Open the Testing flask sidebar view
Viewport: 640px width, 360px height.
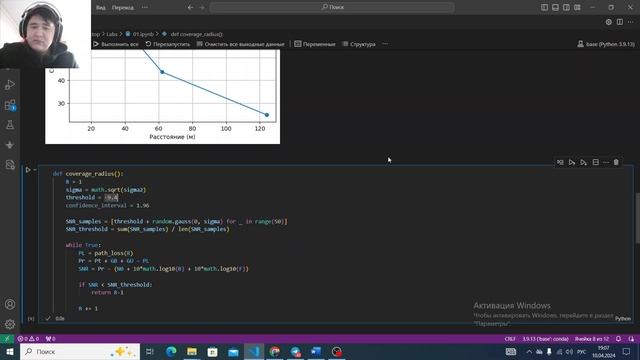(10, 125)
